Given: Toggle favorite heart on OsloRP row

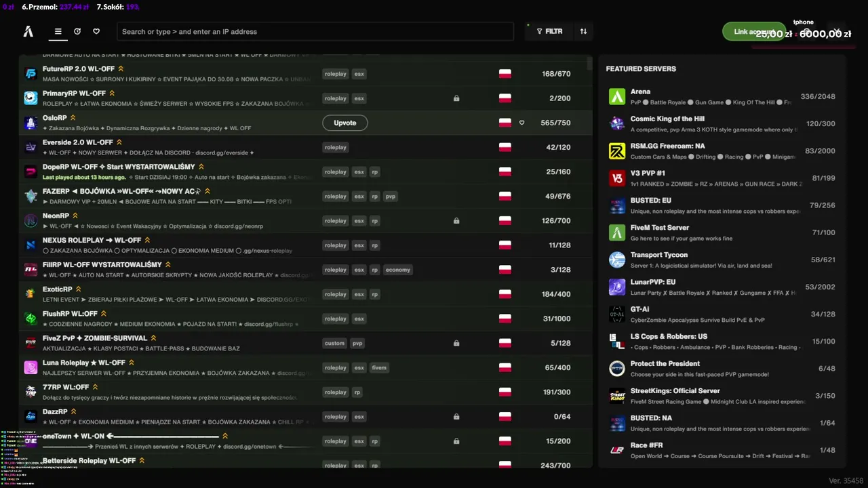Looking at the screenshot, I should point(522,123).
